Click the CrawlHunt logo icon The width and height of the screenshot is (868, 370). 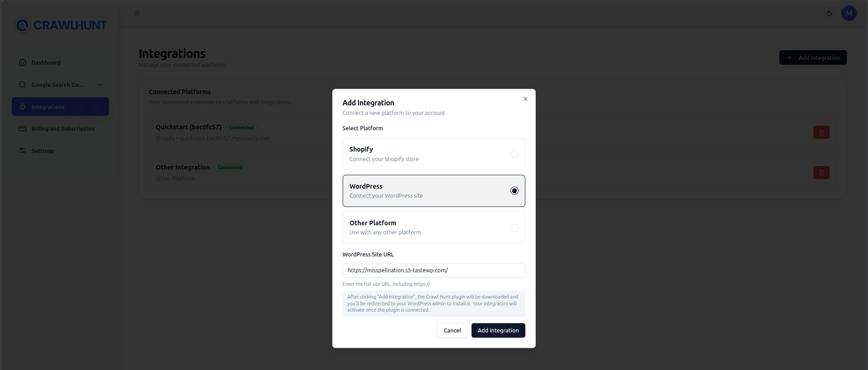coord(22,25)
